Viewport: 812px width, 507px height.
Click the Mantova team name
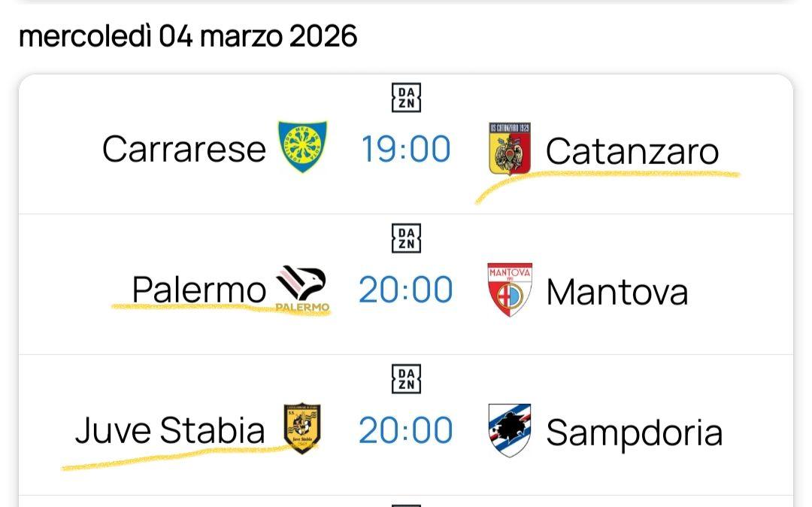(x=617, y=290)
